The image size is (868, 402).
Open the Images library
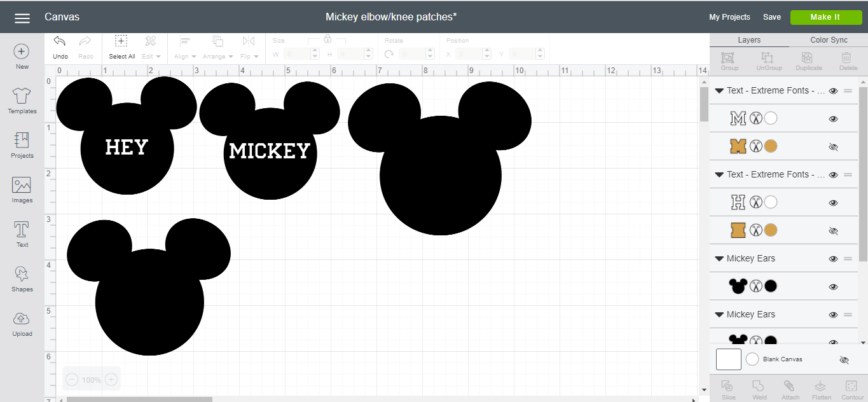(x=22, y=190)
